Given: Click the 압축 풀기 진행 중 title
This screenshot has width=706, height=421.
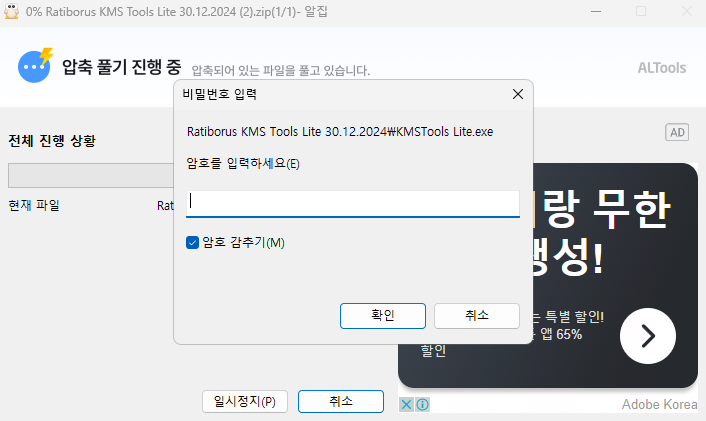Looking at the screenshot, I should (x=122, y=67).
